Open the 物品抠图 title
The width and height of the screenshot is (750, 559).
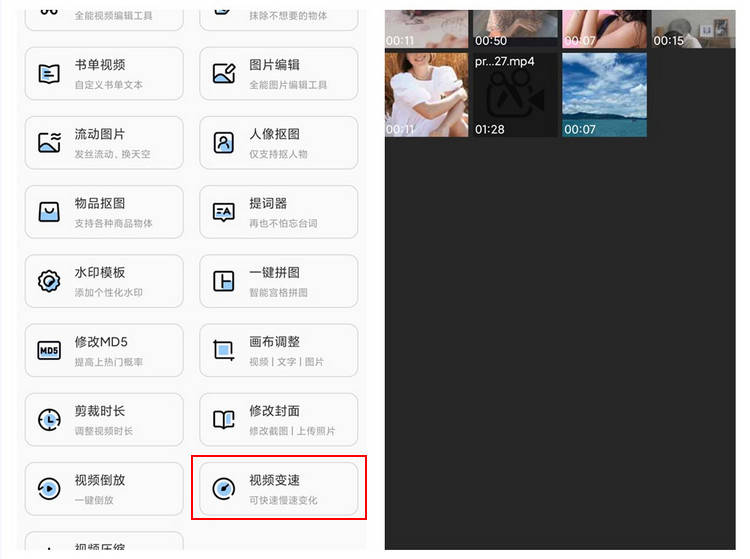pos(100,203)
